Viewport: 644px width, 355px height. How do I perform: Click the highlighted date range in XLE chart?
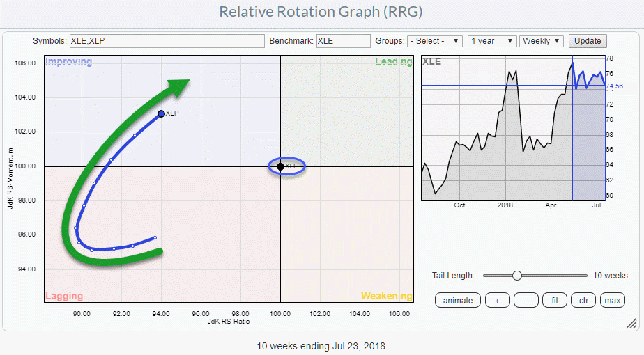coord(589,139)
